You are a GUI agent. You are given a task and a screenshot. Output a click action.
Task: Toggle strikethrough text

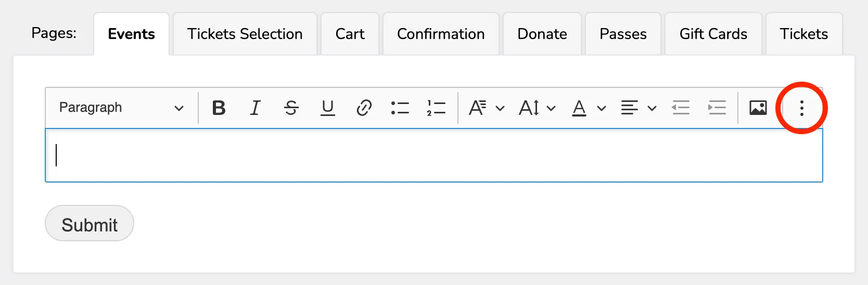[x=291, y=108]
